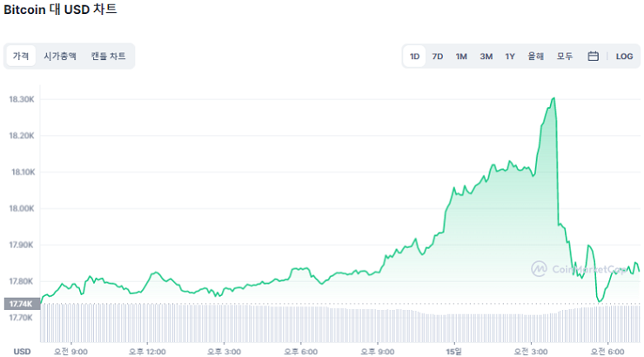Viewport: 644px width, 357px height.
Task: Switch to the 가격 tab
Action: (x=20, y=57)
